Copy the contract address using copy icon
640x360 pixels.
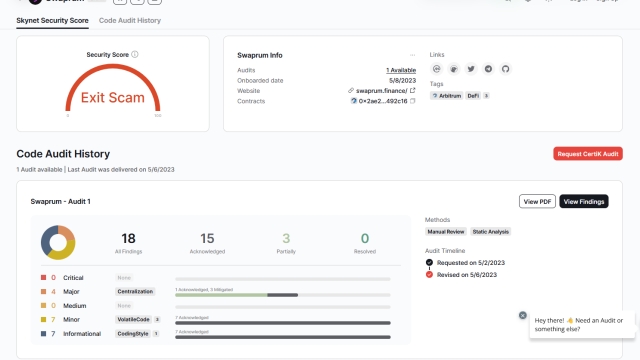(x=413, y=101)
